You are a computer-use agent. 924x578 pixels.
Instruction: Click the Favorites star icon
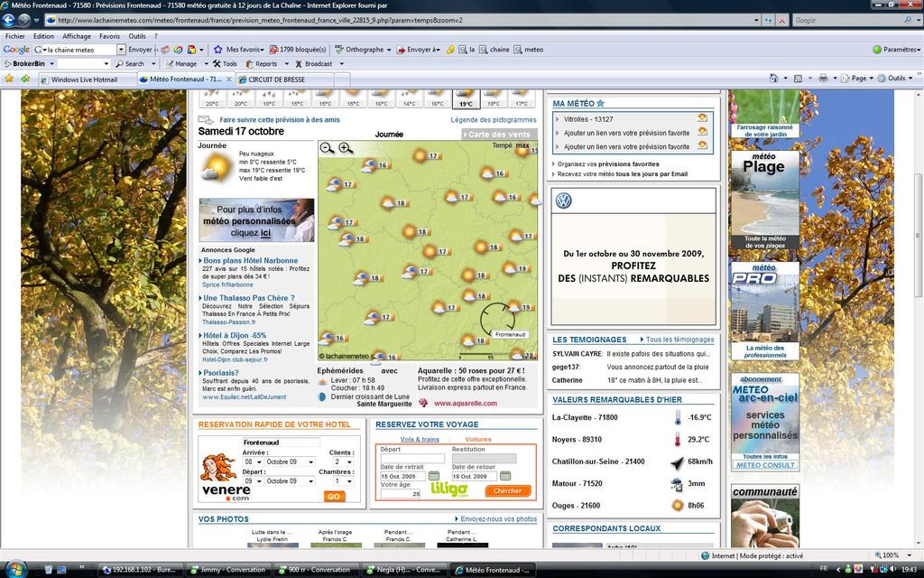coord(9,79)
